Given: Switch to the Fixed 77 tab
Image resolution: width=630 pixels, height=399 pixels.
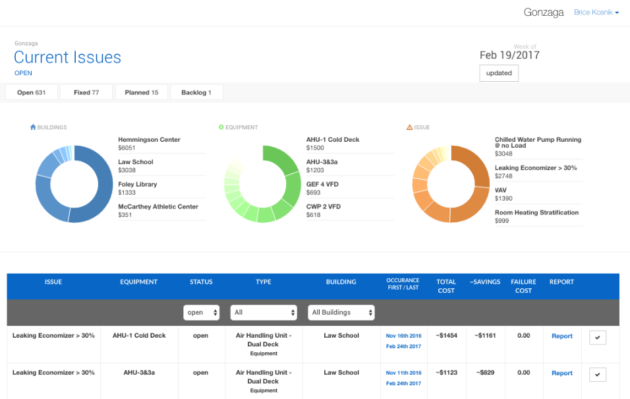Looking at the screenshot, I should (x=86, y=92).
